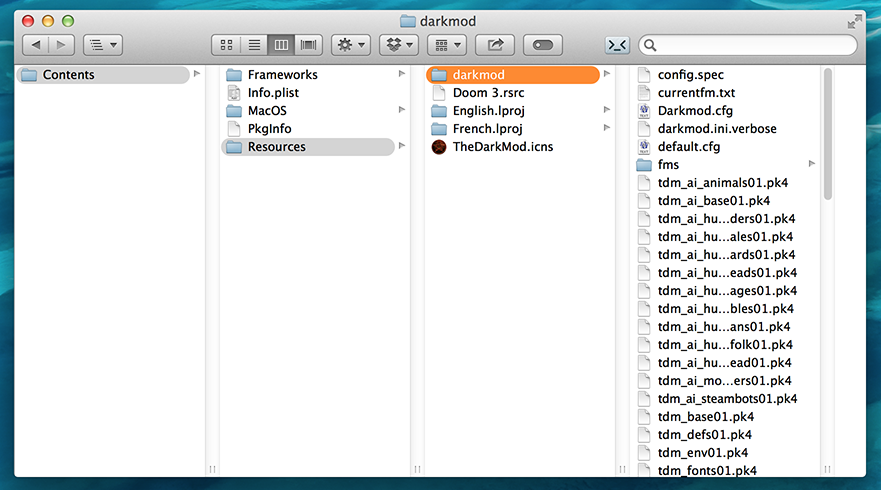Click the magnifying glass search icon
Screen dimensions: 881x490
pyautogui.click(x=650, y=45)
